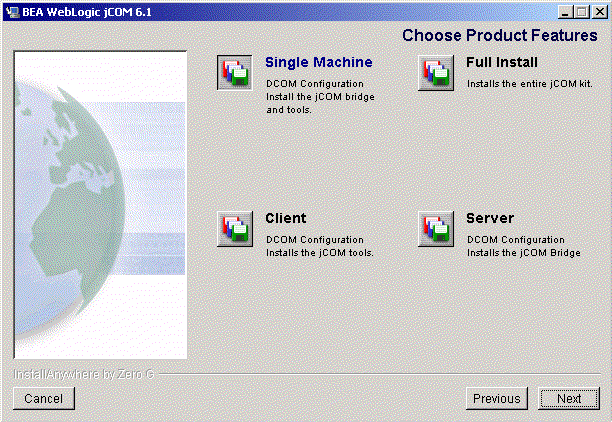Minimize the jCOM installer window
612x422 pixels.
click(565, 12)
